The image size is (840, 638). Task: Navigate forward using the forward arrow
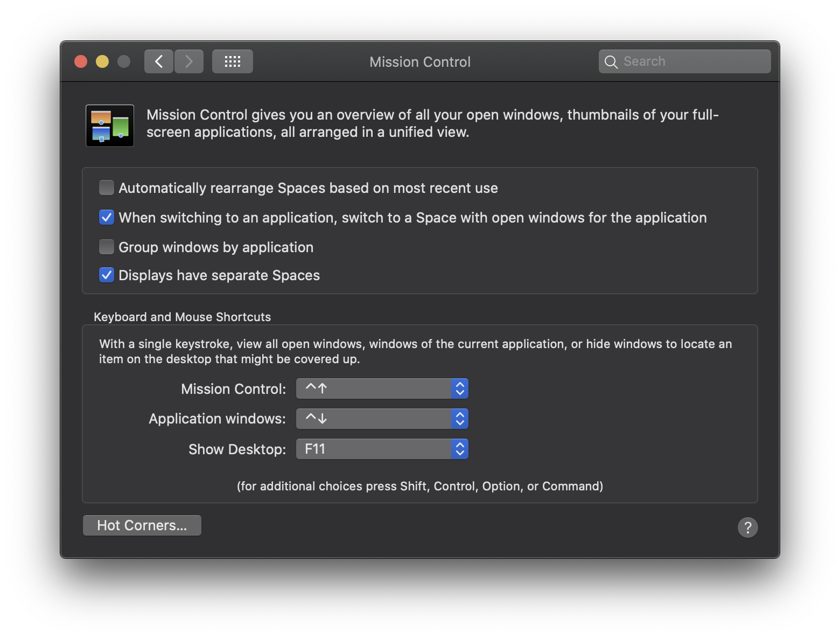pos(188,61)
